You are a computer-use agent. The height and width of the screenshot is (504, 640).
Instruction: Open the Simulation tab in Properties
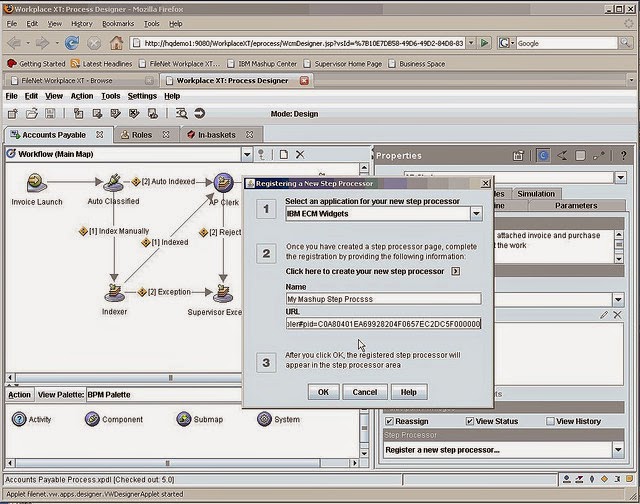tap(536, 194)
